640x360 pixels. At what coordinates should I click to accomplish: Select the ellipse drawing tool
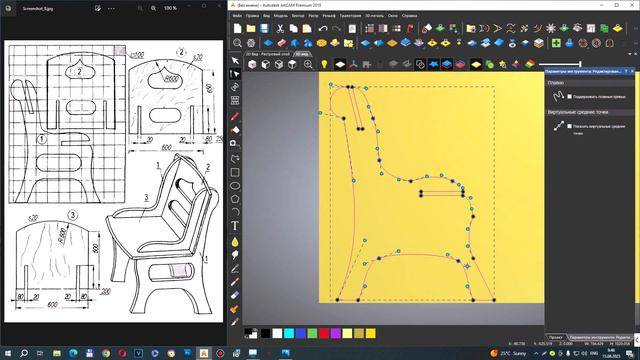[x=235, y=186]
